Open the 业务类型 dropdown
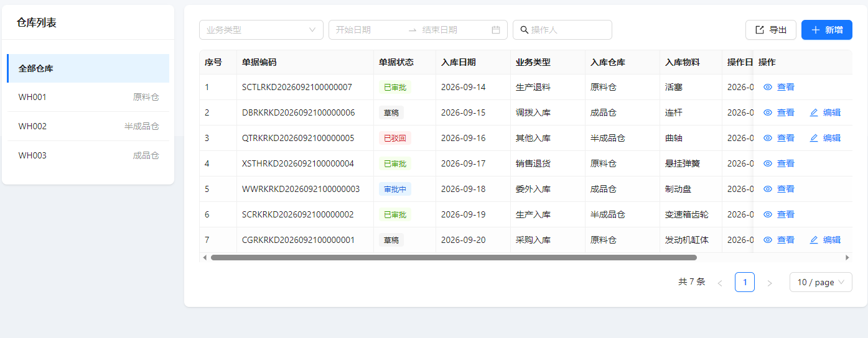This screenshot has height=338, width=868. (261, 30)
